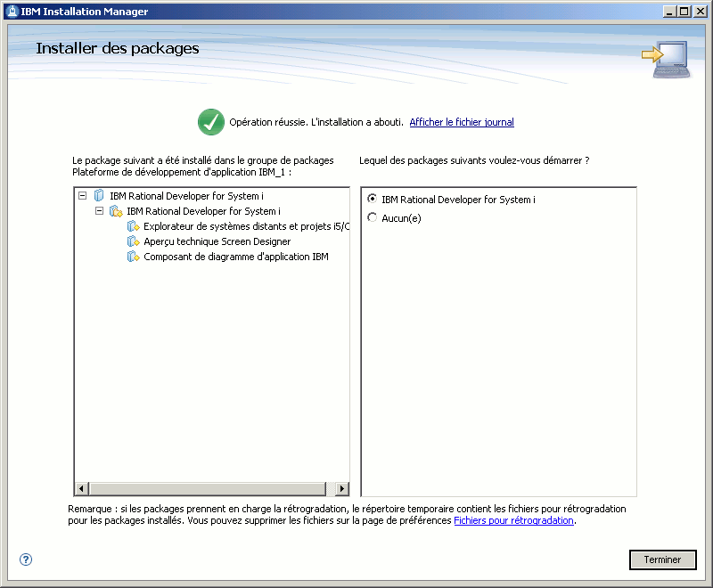Click the icon beside Composant de diagramme d'application IBM

(x=133, y=257)
